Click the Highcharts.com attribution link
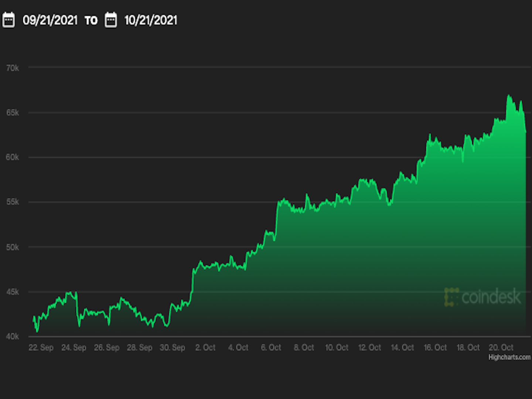 509,357
